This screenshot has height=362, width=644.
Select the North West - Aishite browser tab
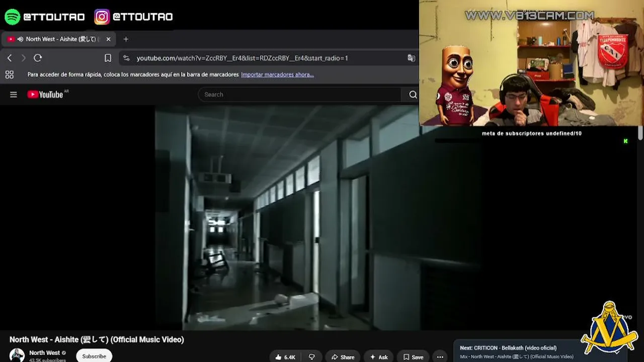(x=59, y=39)
